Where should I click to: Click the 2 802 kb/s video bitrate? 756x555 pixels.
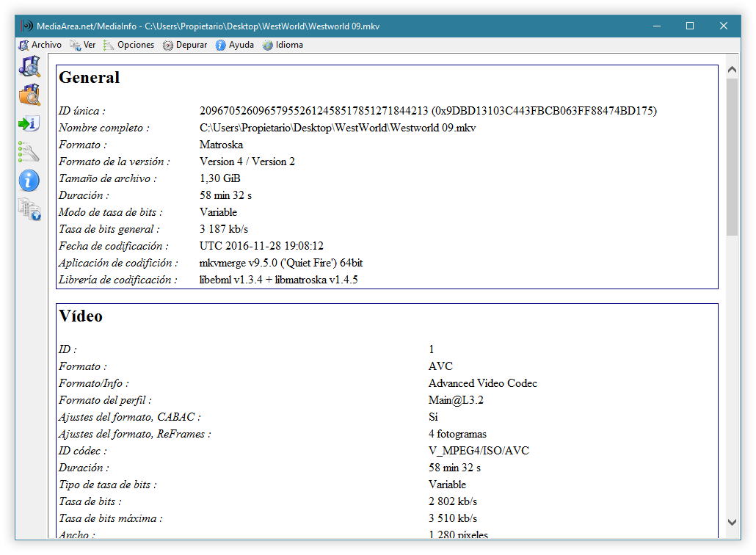click(453, 501)
